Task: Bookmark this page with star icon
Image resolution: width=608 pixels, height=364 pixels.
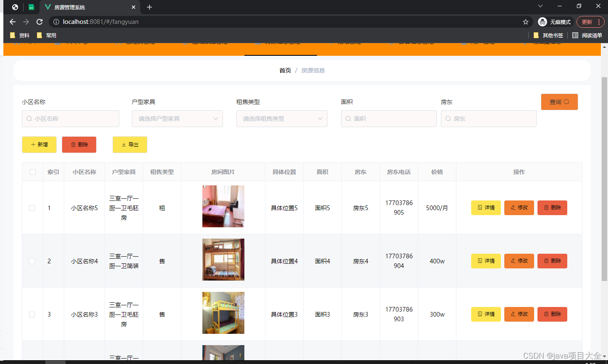Action: pos(525,22)
